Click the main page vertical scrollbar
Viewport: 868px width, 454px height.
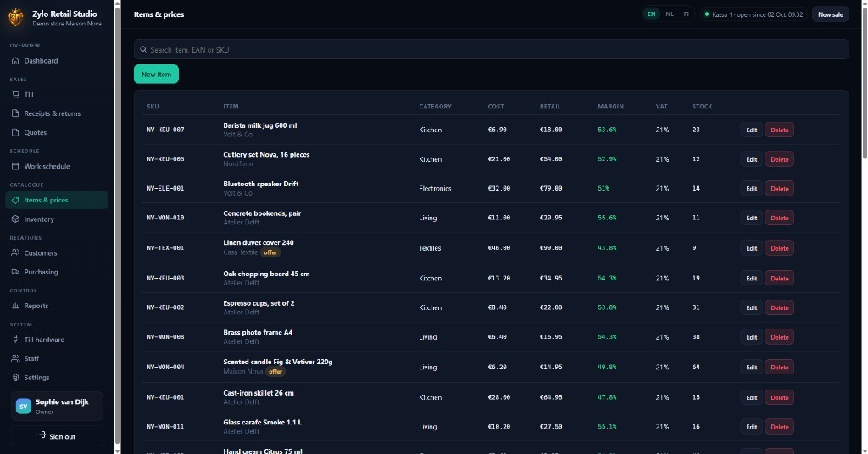864,83
